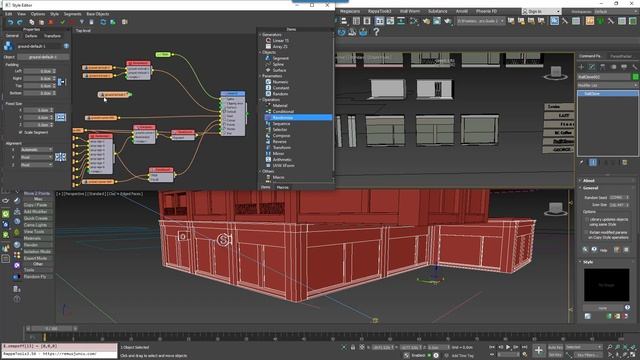This screenshot has width=640, height=360.
Task: Click the Object picker button ground-default-1
Action: coord(43,57)
